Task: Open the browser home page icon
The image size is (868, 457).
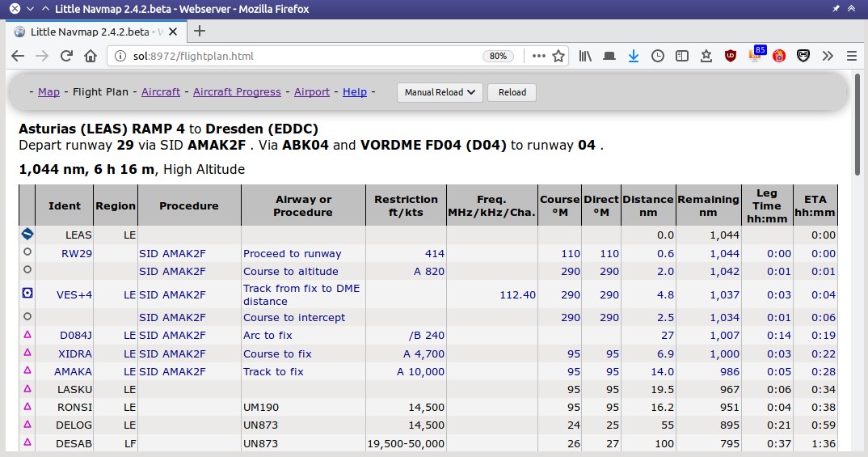Action: (91, 56)
